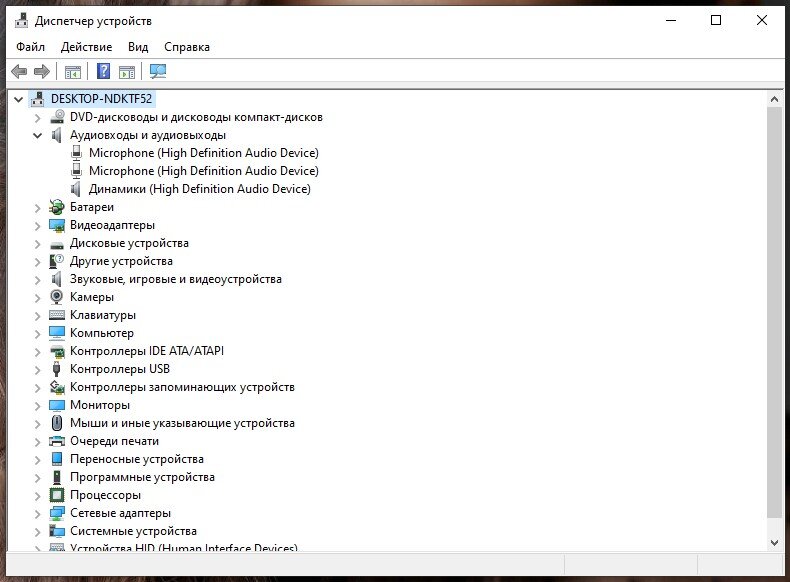Expand the Батареи category chevron

point(37,207)
